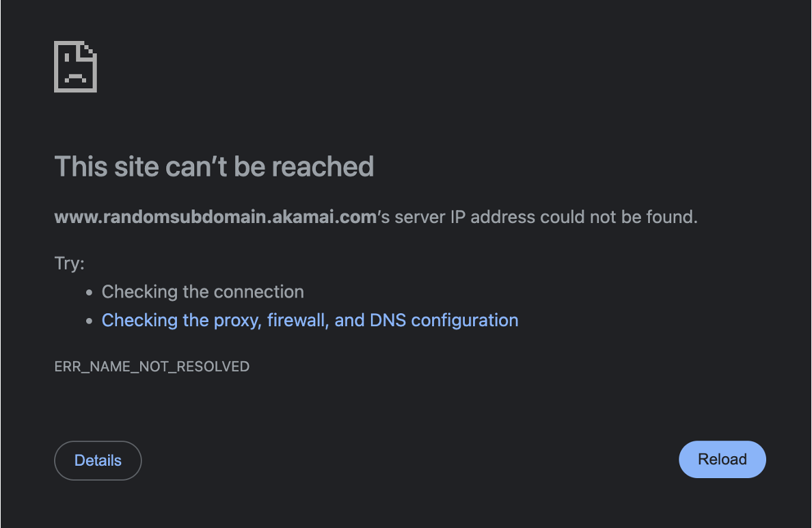Click the bold www.randomsubdomain.akamai.com domain text
Image resolution: width=812 pixels, height=528 pixels.
click(215, 217)
